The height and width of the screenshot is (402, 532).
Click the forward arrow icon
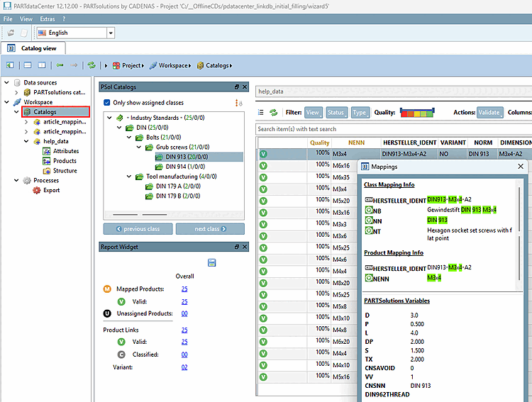point(74,65)
